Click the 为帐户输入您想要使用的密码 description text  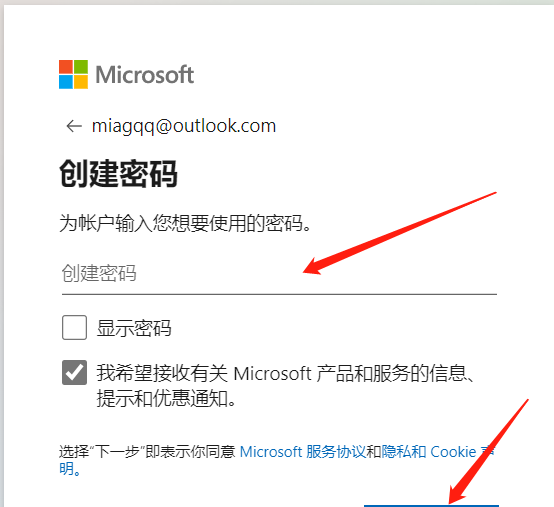(185, 223)
